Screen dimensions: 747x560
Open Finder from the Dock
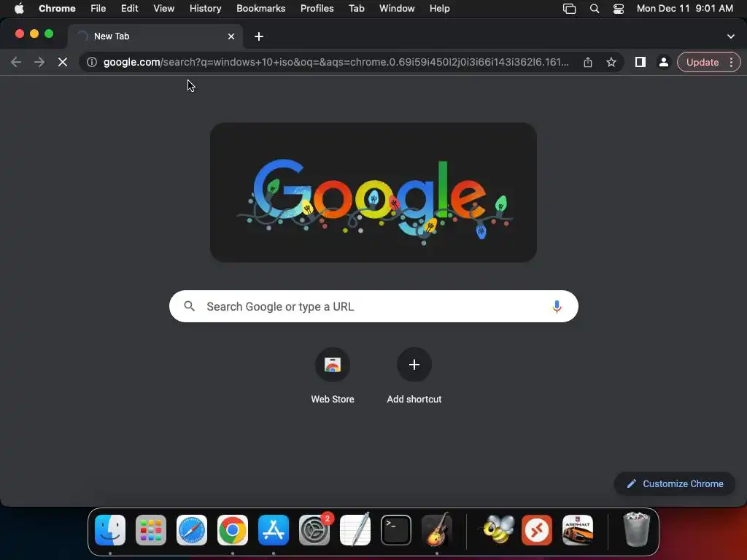(x=110, y=530)
